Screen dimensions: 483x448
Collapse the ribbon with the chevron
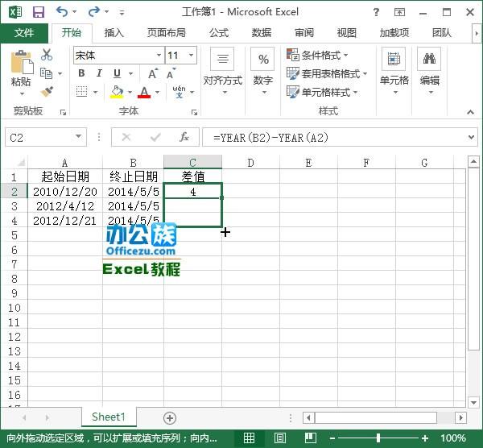470,112
